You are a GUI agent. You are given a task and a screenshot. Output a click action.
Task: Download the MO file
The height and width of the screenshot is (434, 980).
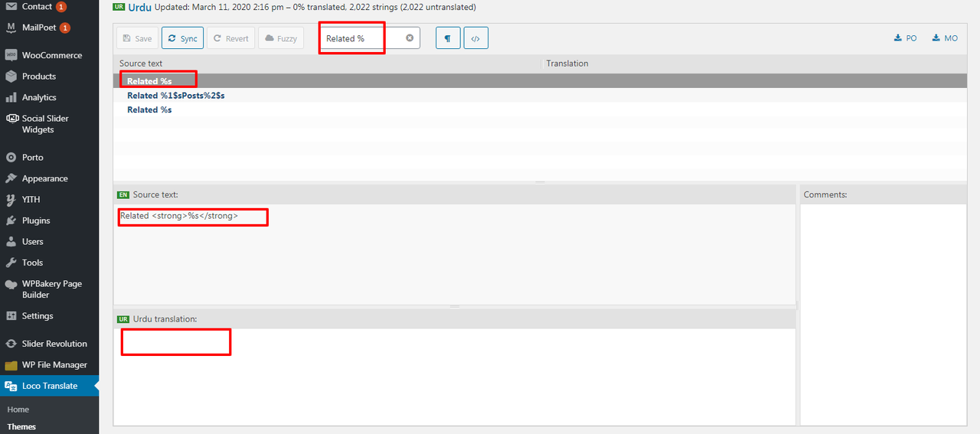(945, 38)
